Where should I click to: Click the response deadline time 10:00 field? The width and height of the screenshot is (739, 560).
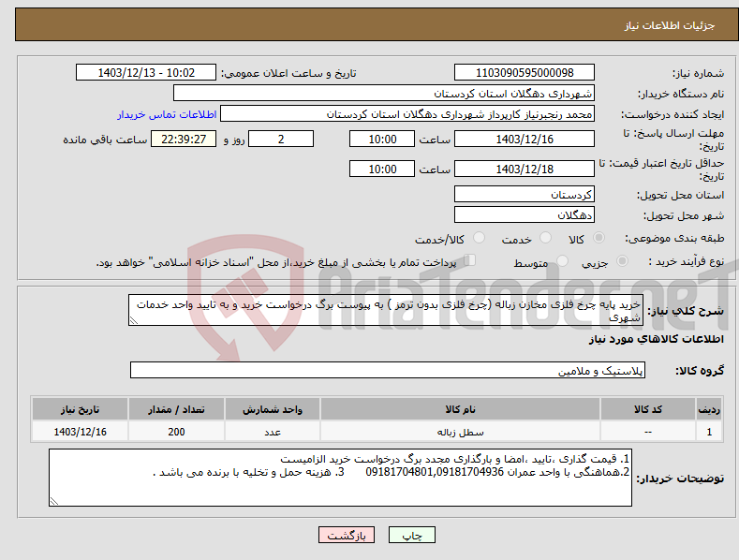(x=382, y=139)
